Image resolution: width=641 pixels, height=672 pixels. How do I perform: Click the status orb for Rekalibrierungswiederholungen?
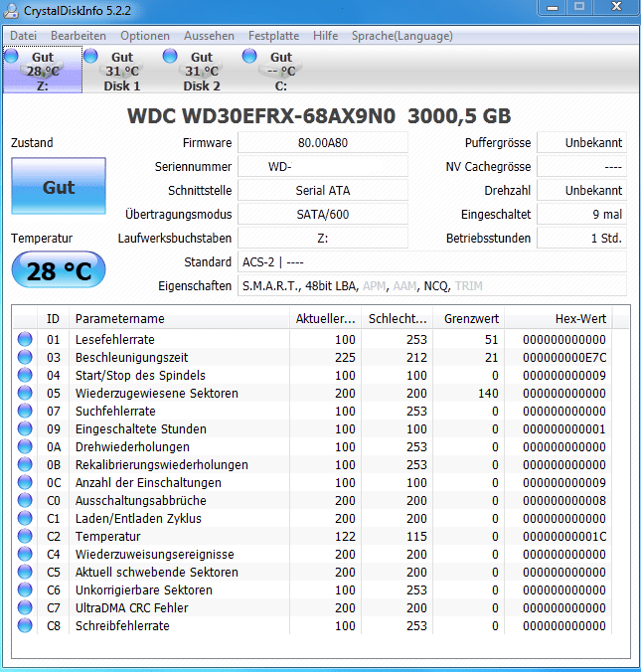coord(25,464)
